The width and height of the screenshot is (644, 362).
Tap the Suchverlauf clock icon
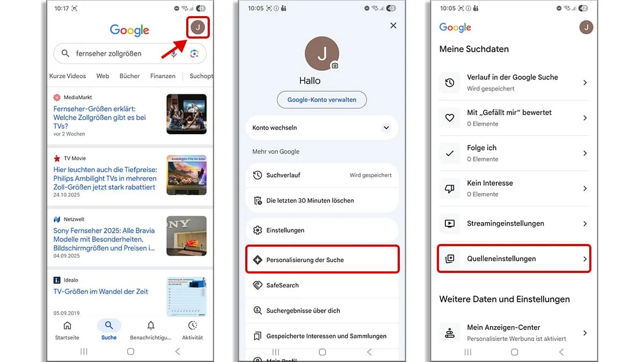[257, 175]
